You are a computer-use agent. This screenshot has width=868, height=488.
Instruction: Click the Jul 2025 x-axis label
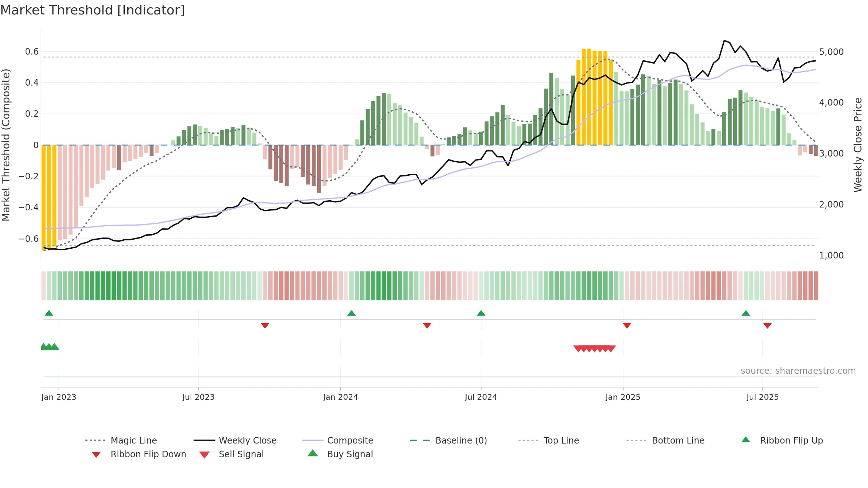pos(763,397)
